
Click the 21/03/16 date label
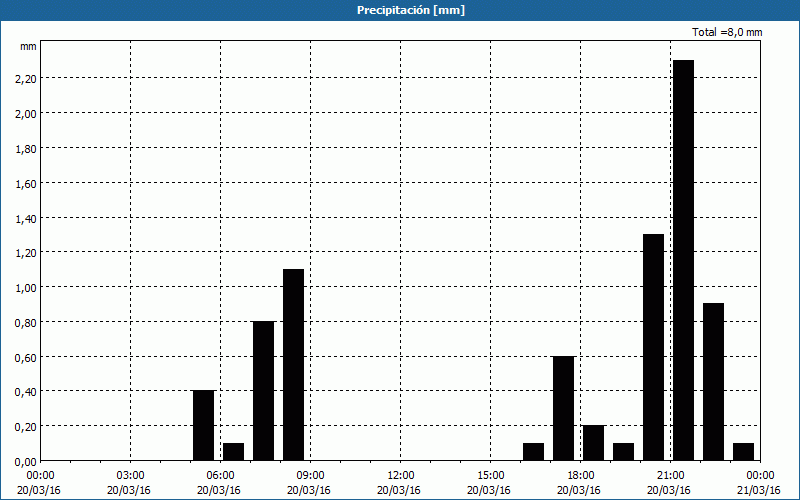click(759, 490)
